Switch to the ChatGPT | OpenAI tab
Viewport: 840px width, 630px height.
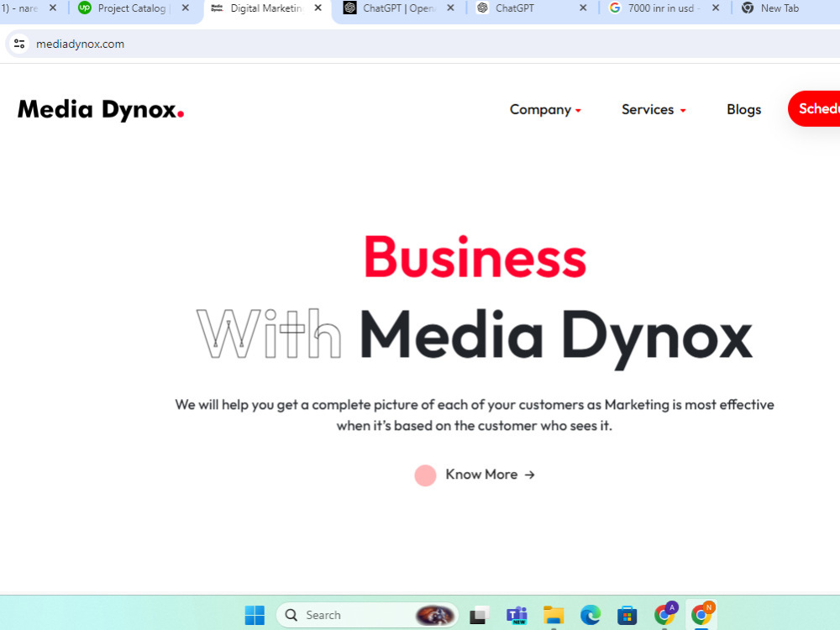398,8
